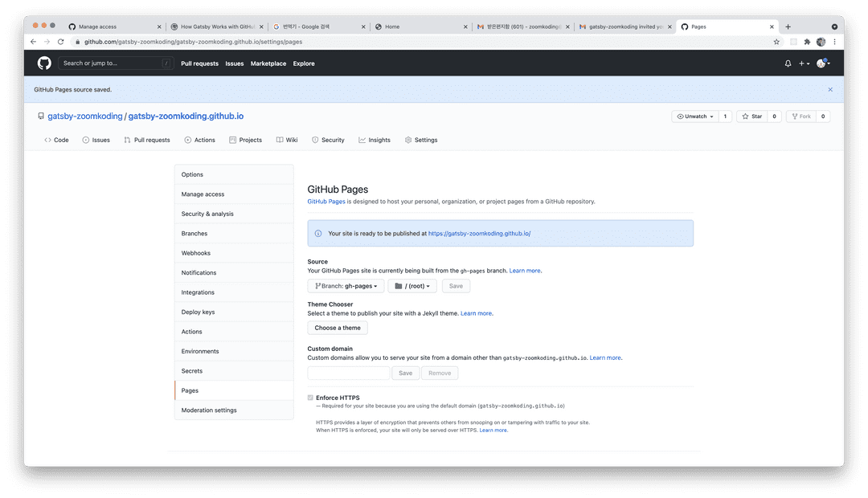
Task: Close the Pages browser tab
Action: pos(772,27)
